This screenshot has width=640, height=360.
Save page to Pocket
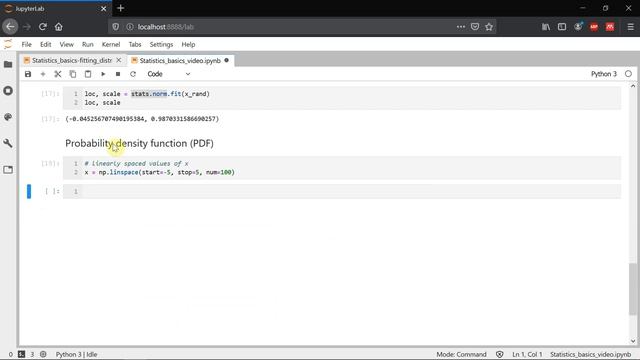pos(475,27)
